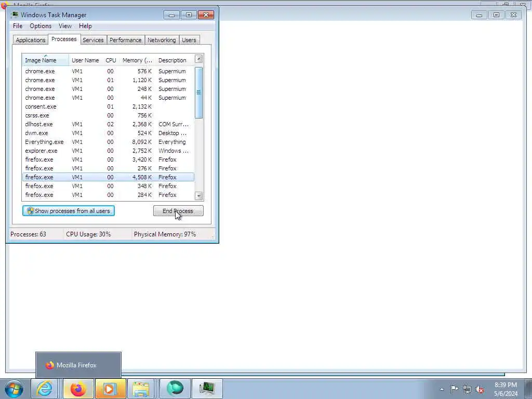Click the Mozilla Firefox preview thumbnail
Image resolution: width=532 pixels, height=399 pixels.
click(78, 365)
